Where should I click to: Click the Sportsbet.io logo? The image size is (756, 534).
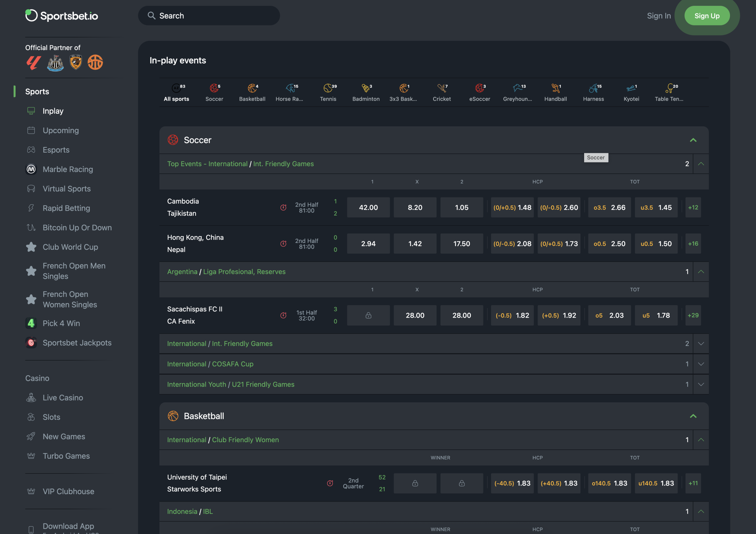click(x=62, y=15)
